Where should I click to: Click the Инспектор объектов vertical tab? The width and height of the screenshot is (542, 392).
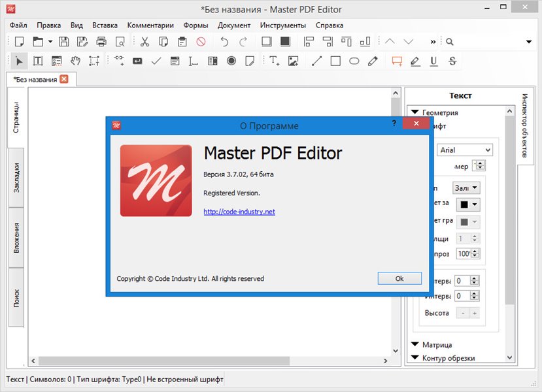click(525, 125)
